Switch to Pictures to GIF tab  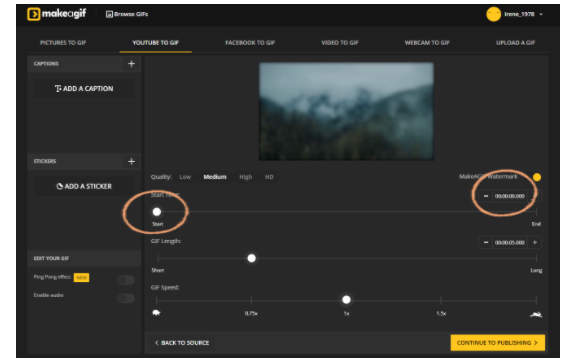63,43
